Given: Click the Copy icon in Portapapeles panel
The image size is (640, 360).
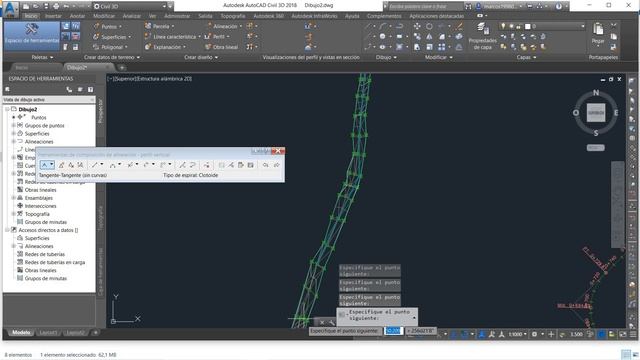Looking at the screenshot, I should tap(613, 37).
